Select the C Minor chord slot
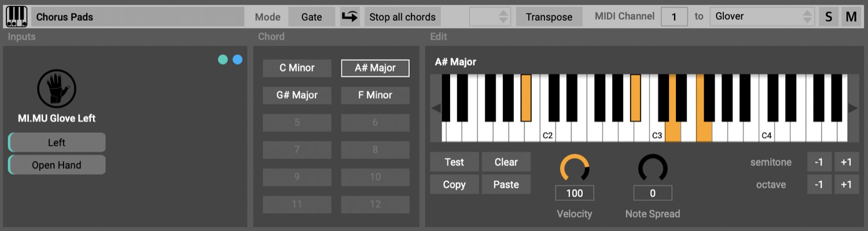 coord(297,68)
